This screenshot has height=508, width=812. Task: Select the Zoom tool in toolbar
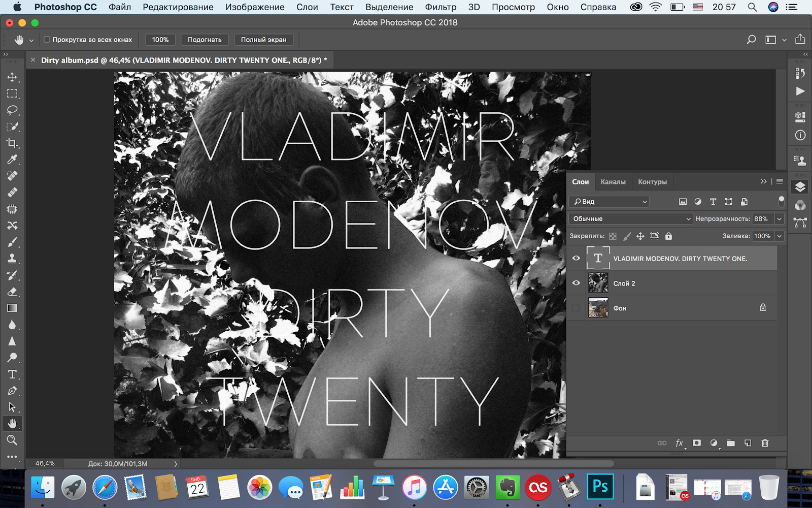click(12, 440)
